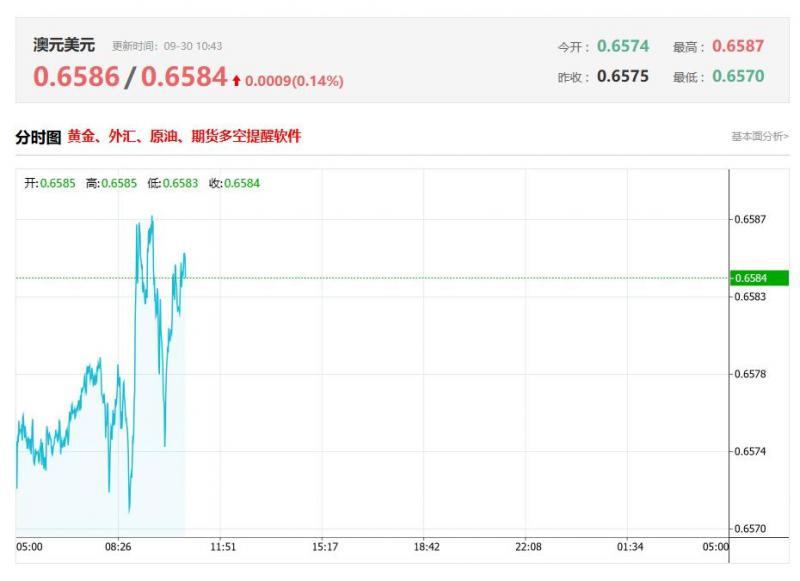Click the change value 0.0009(0.14%)
Image resolution: width=800 pixels, height=581 pixels.
[x=294, y=81]
